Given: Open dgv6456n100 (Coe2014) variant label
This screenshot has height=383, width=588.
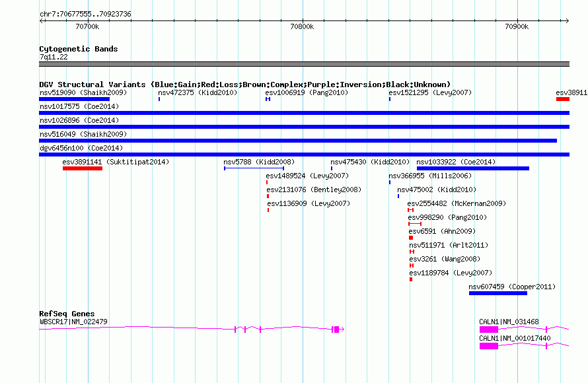Looking at the screenshot, I should pos(81,148).
